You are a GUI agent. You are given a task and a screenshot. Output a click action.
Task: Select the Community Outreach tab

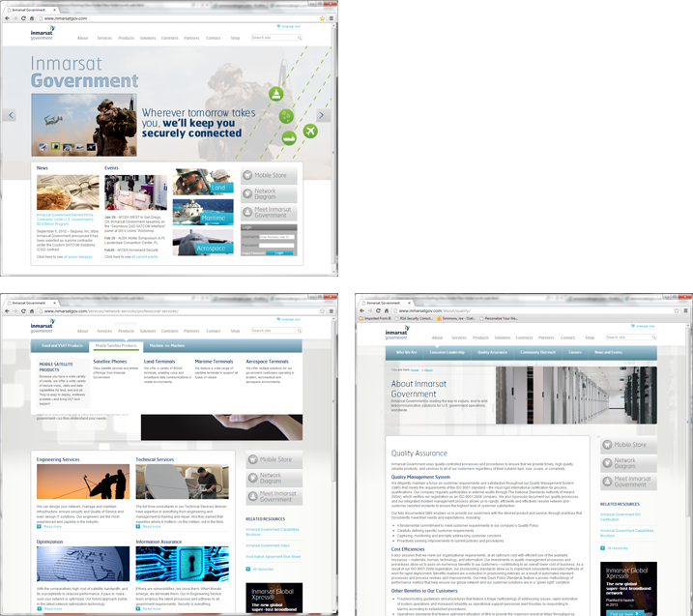537,352
